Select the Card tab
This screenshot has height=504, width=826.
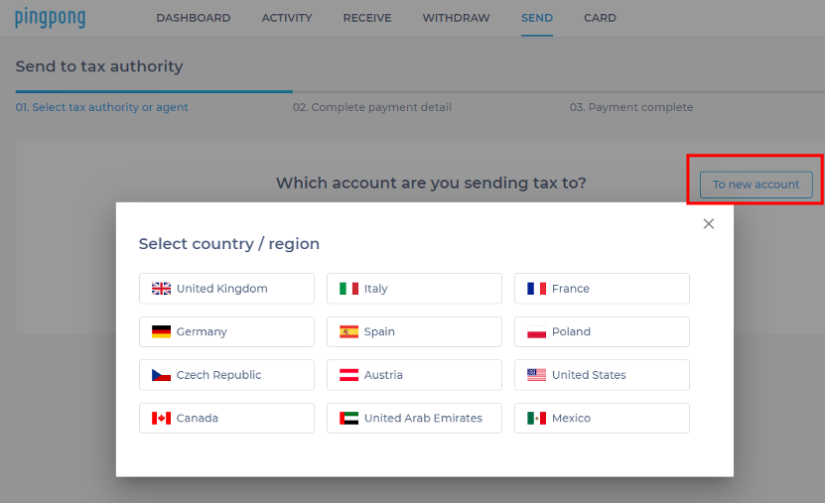coord(600,18)
